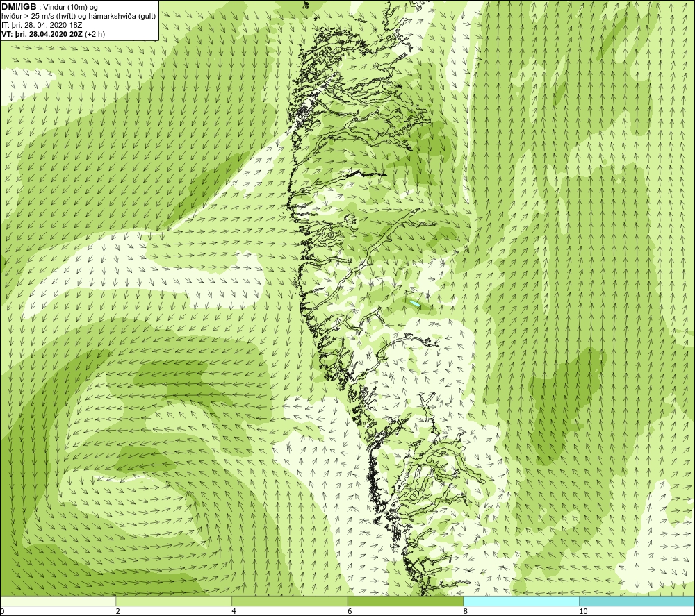
Task: Click the DMI/IGB title text
Action: (19, 7)
